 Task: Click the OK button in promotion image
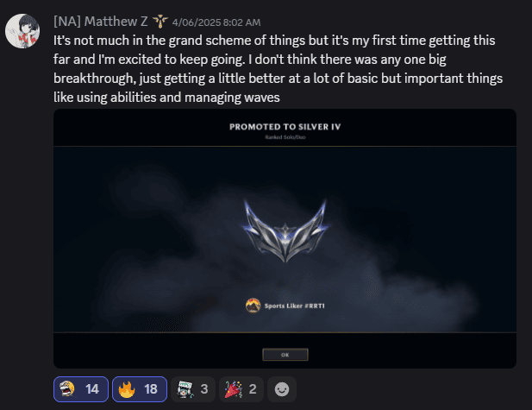coord(285,355)
